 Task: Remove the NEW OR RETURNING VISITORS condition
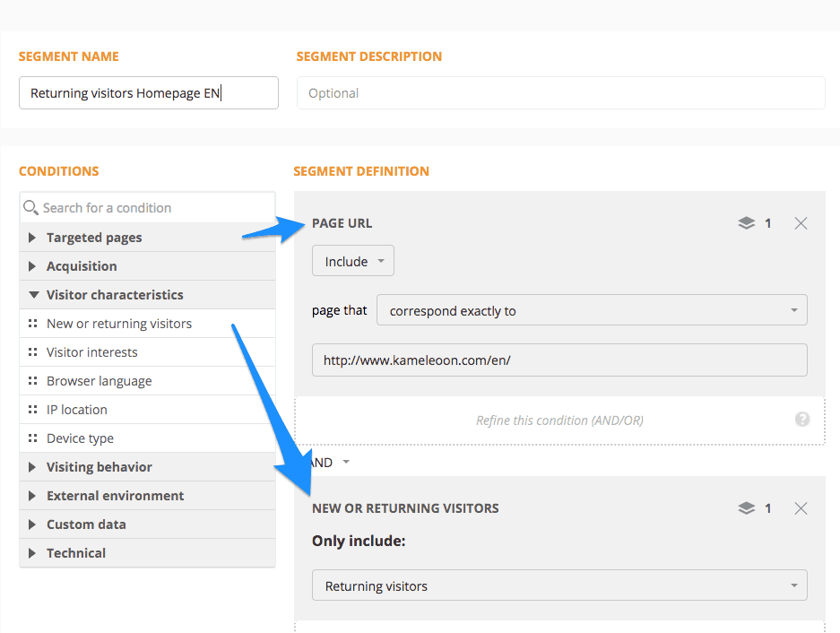(801, 507)
